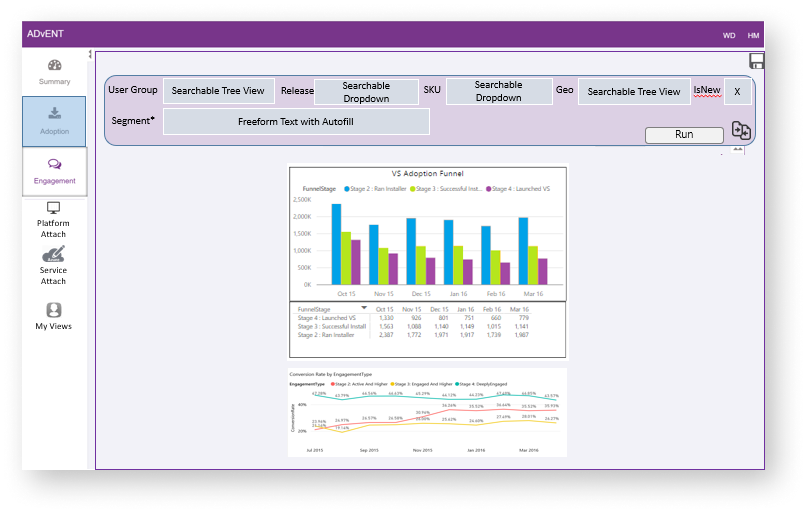This screenshot has width=807, height=513.
Task: Click the User Group filter label
Action: coord(133,90)
